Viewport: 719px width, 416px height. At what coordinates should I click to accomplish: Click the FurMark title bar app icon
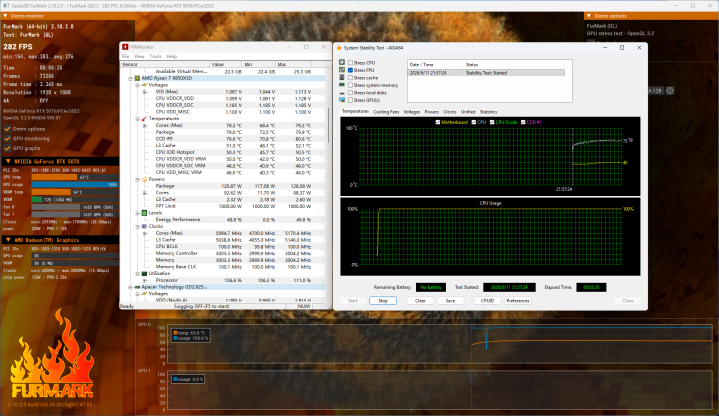7,6
